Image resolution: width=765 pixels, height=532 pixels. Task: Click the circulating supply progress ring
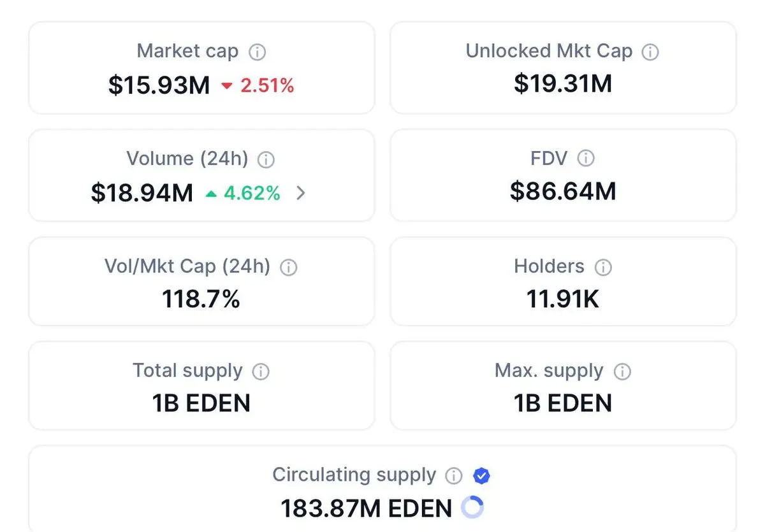[472, 508]
